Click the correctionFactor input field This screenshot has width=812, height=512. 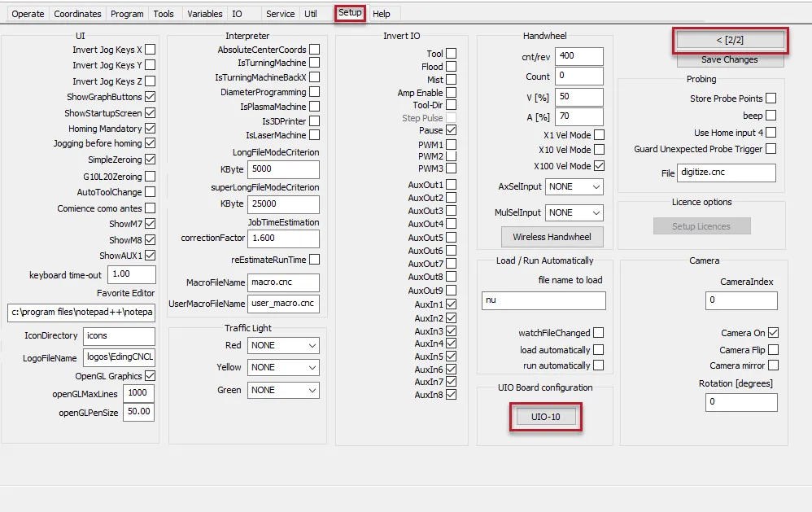coord(283,238)
